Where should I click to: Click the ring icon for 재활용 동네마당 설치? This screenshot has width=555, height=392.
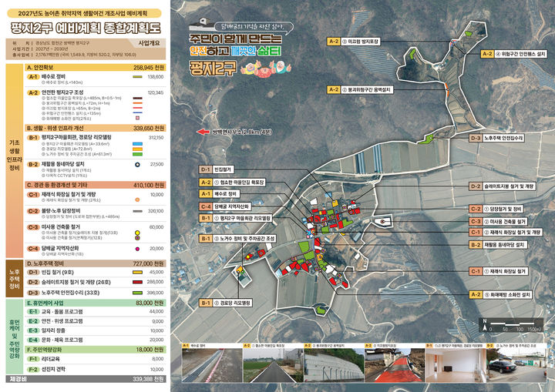137,165
